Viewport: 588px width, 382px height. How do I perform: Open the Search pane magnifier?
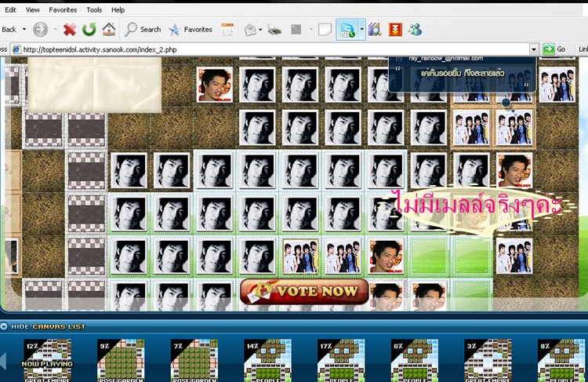point(143,29)
